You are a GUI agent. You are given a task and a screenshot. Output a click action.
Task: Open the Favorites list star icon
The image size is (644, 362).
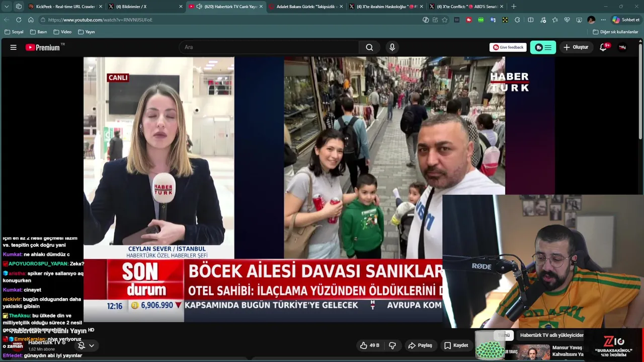555,20
